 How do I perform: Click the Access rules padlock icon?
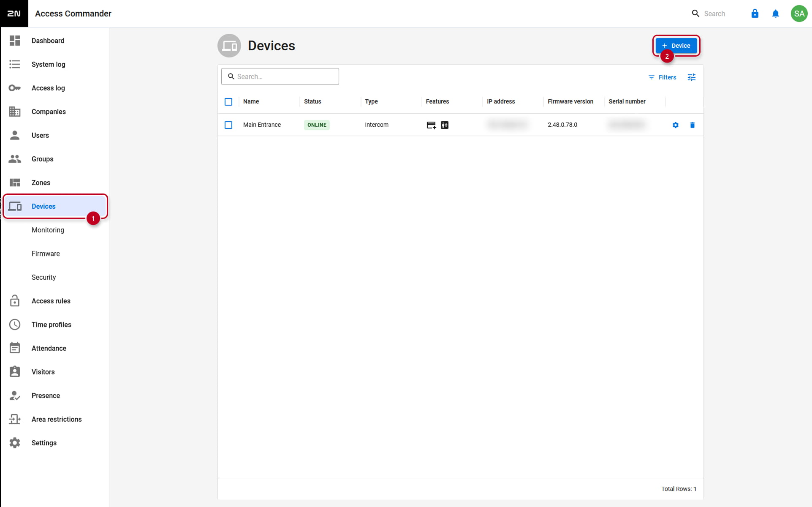point(15,301)
